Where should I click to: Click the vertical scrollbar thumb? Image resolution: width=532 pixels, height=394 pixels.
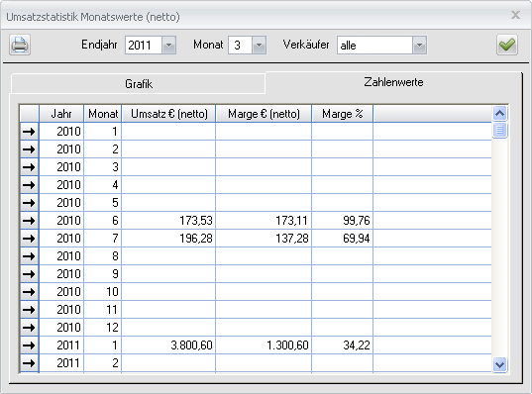coord(499,130)
